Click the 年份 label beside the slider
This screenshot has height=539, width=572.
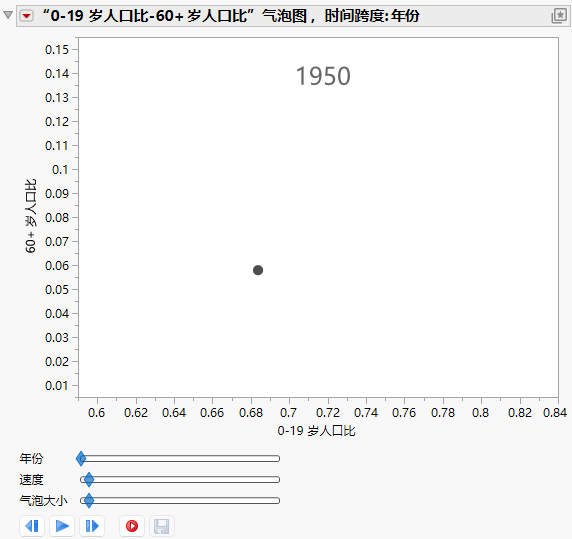[31, 458]
